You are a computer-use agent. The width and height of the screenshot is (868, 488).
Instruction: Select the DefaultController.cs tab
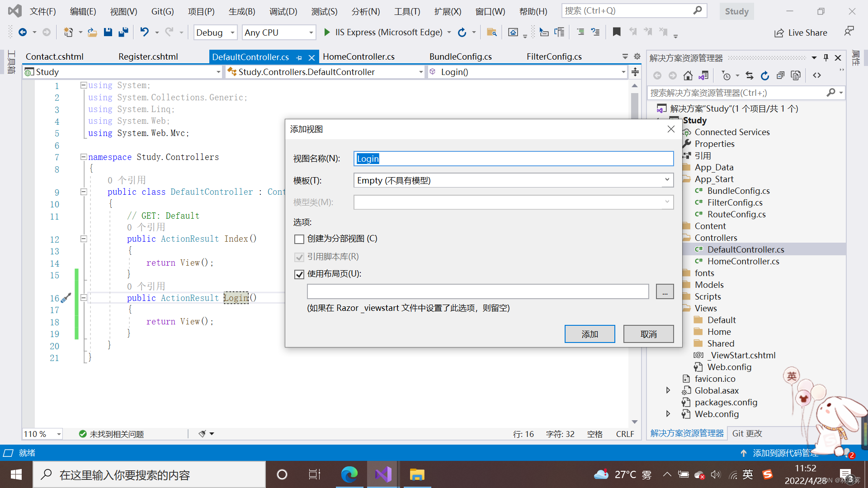tap(250, 56)
